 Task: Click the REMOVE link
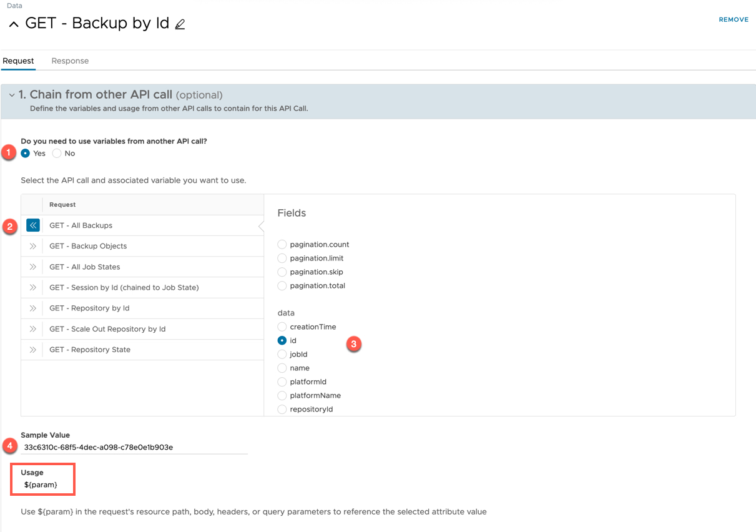pos(734,20)
